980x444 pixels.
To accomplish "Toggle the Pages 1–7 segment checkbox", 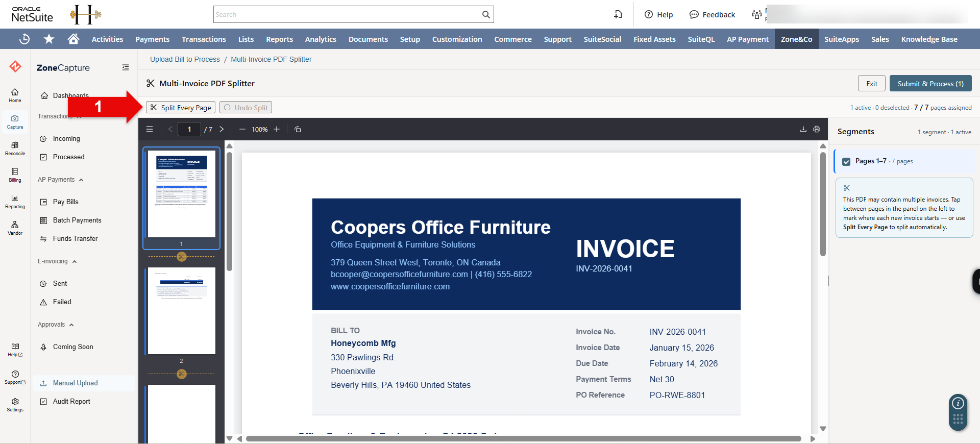I will tap(846, 161).
